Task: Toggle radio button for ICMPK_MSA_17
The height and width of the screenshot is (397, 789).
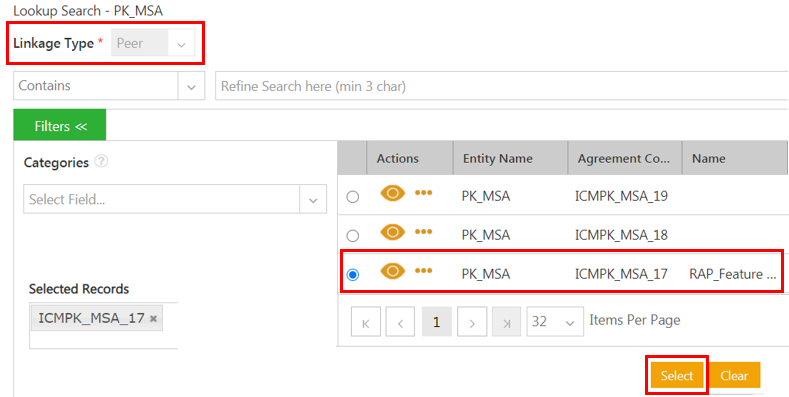Action: coord(353,275)
